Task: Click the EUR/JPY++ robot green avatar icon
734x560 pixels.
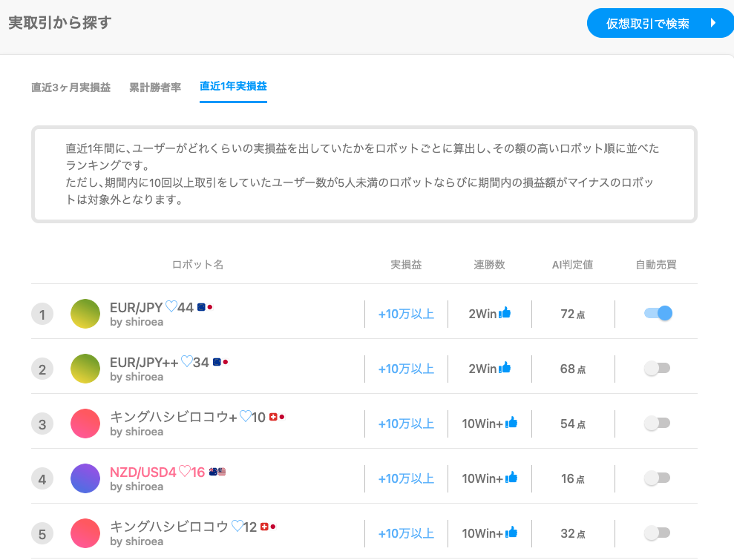Action: [x=85, y=369]
